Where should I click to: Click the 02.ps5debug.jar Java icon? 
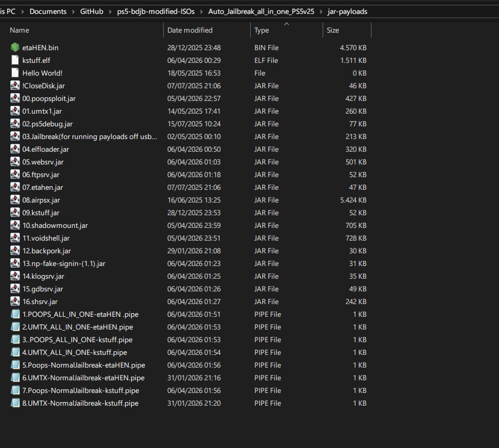15,124
